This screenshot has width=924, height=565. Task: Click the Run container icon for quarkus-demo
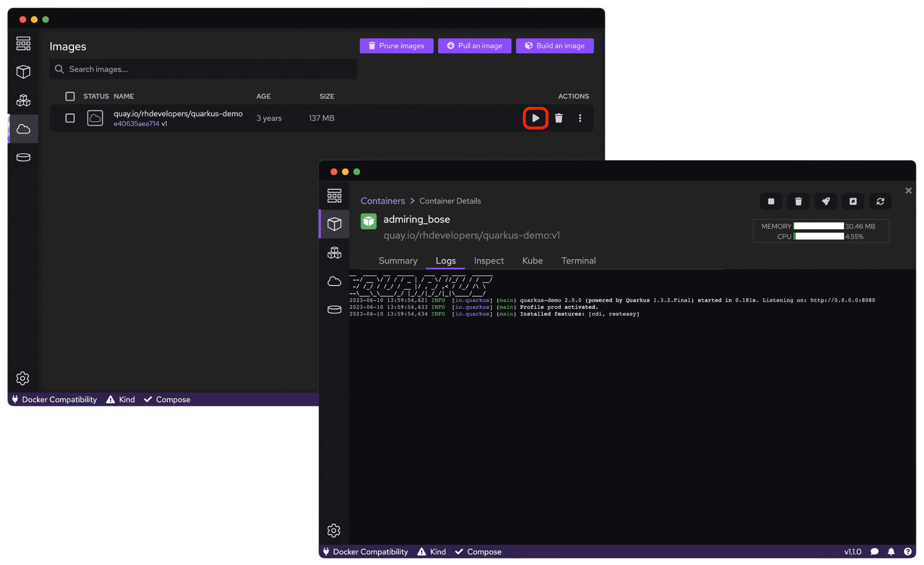click(x=536, y=118)
